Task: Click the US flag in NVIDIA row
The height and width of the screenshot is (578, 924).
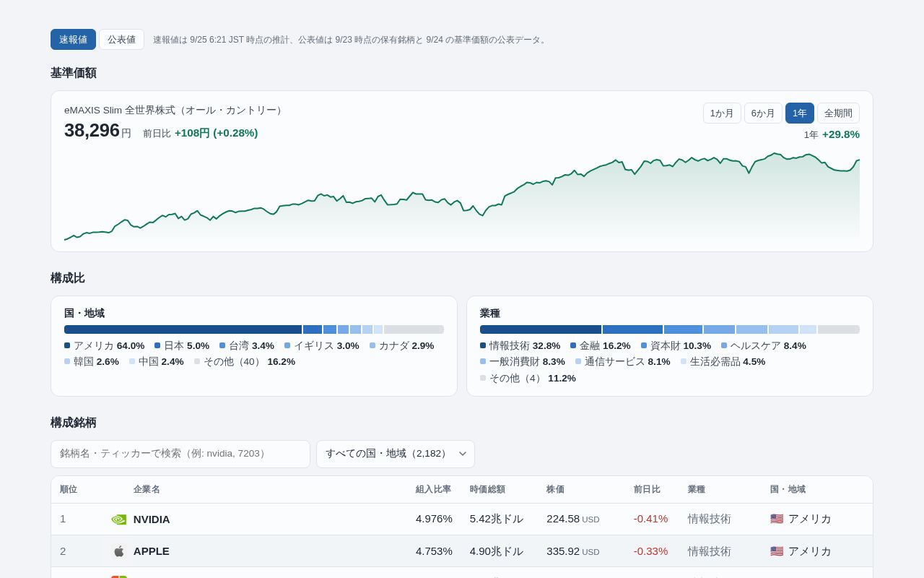Action: point(777,519)
